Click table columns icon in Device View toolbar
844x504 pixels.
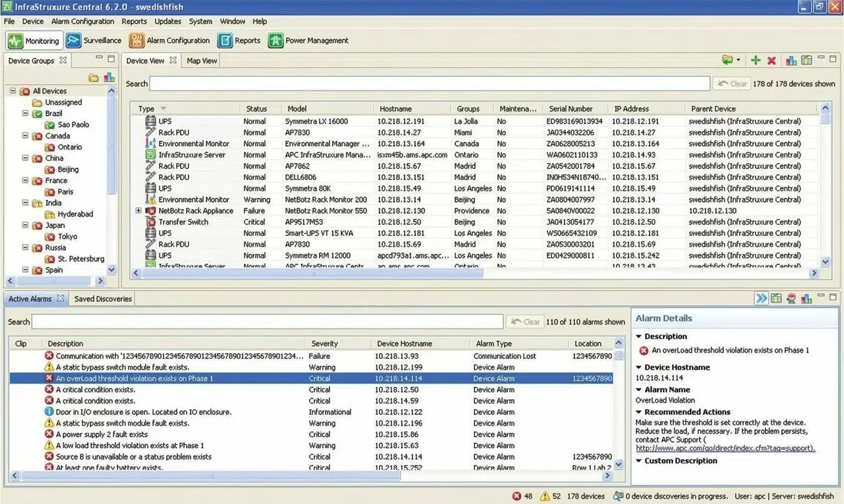(807, 60)
